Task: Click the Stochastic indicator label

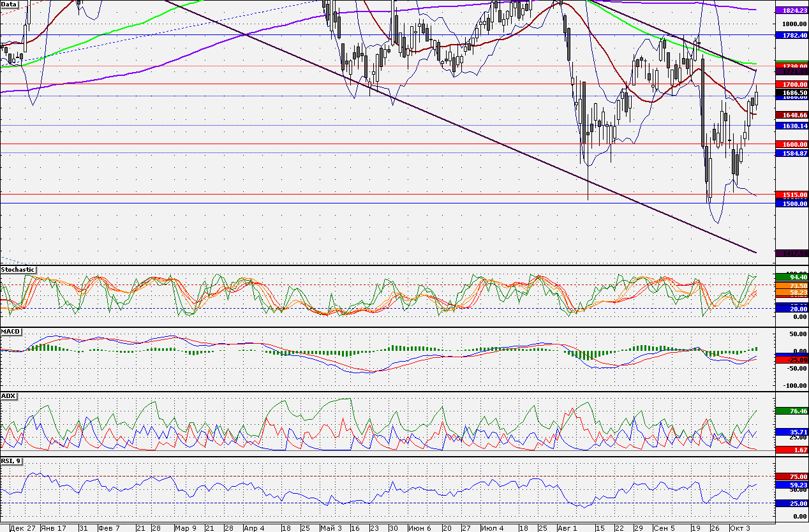Action: click(18, 270)
